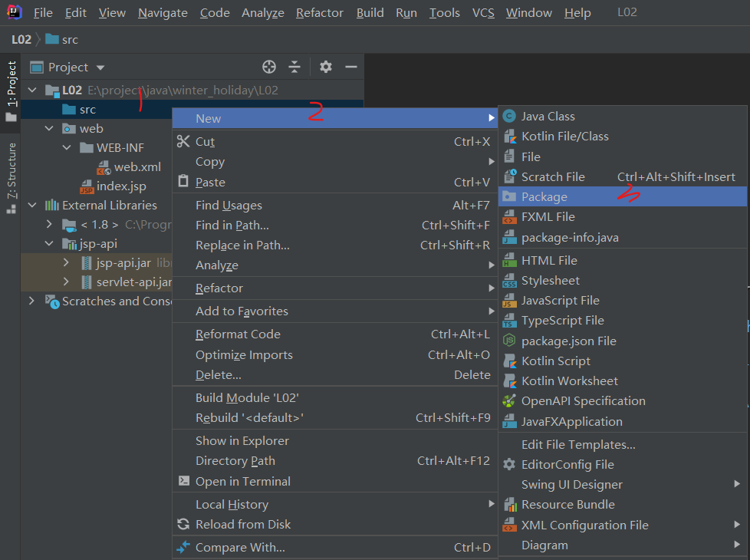
Task: Collapse the WEB-INF folder node
Action: click(x=67, y=147)
